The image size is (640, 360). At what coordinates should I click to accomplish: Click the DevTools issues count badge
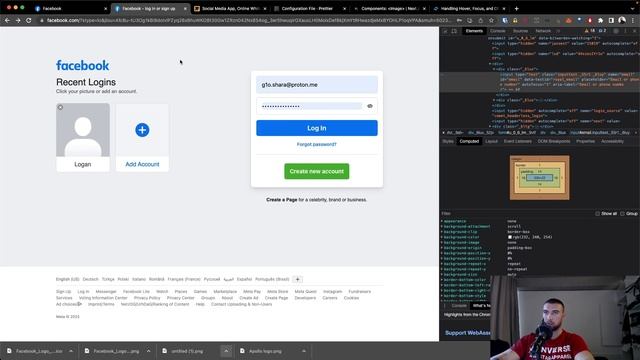pyautogui.click(x=602, y=31)
